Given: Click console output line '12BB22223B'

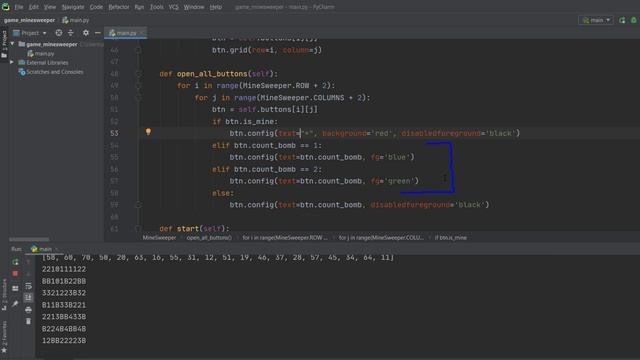Looking at the screenshot, I should coord(64,340).
